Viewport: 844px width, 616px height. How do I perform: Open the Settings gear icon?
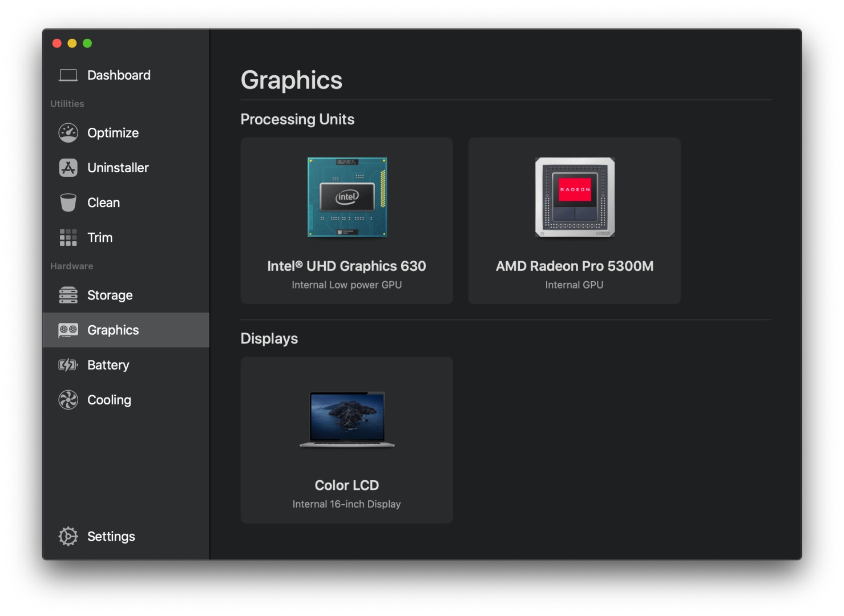click(68, 536)
